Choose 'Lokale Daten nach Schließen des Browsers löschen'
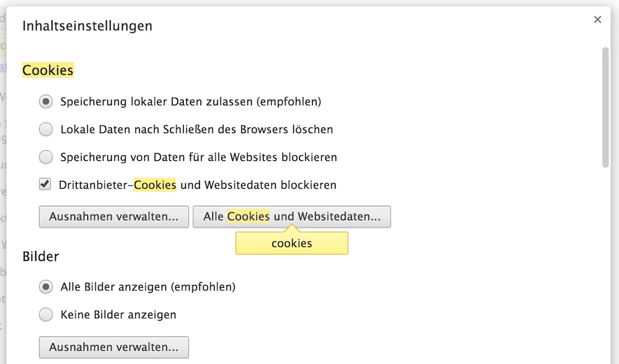Screen dimensions: 619x364 pyautogui.click(x=46, y=129)
